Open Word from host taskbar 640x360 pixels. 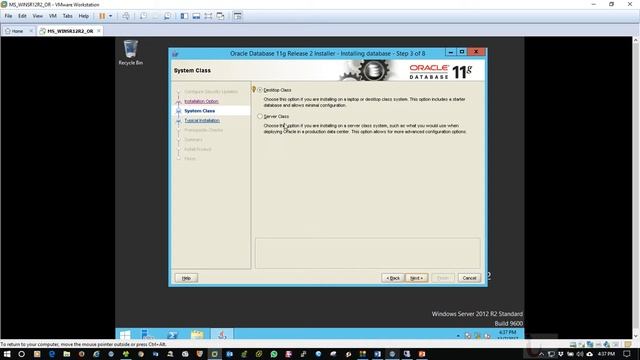pos(377,354)
